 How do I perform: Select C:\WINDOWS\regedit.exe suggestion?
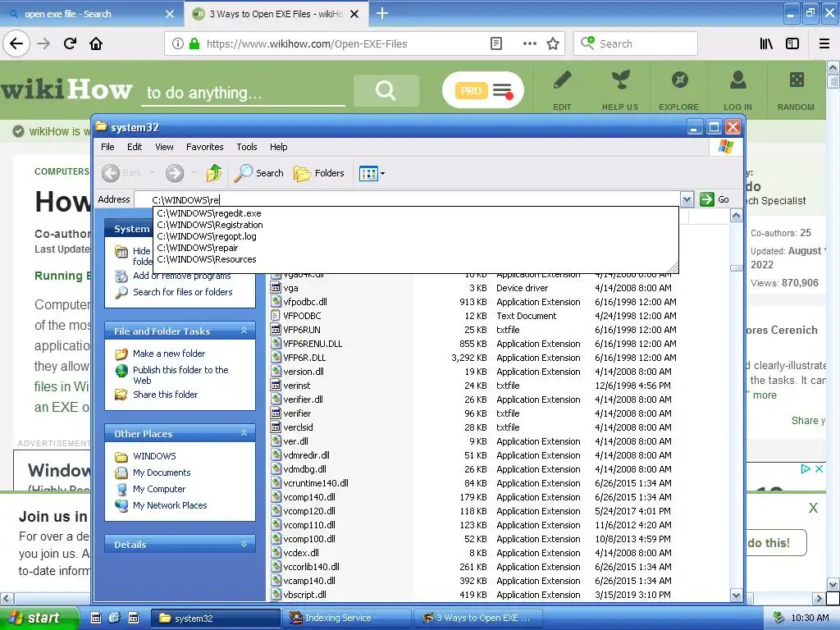coord(209,213)
